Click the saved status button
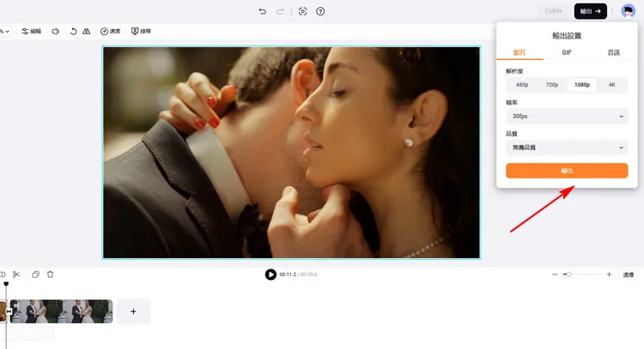Image resolution: width=644 pixels, height=349 pixels. [x=553, y=11]
